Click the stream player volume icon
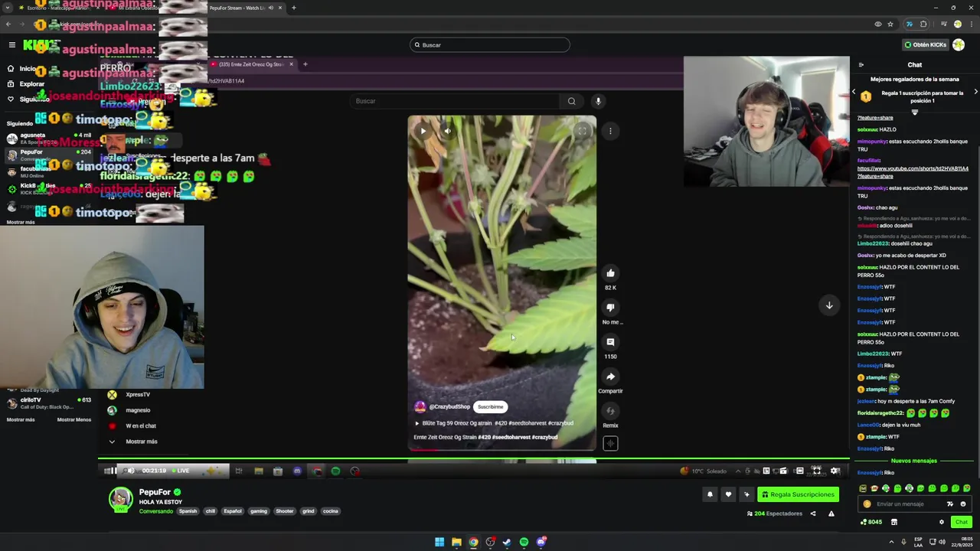The width and height of the screenshot is (980, 551). (x=130, y=471)
